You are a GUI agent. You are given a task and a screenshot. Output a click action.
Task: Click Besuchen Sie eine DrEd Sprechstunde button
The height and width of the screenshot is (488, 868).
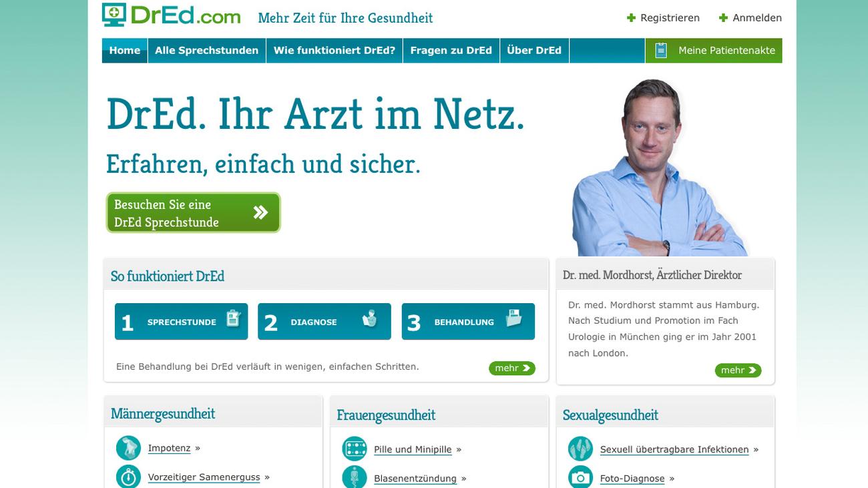pyautogui.click(x=193, y=213)
